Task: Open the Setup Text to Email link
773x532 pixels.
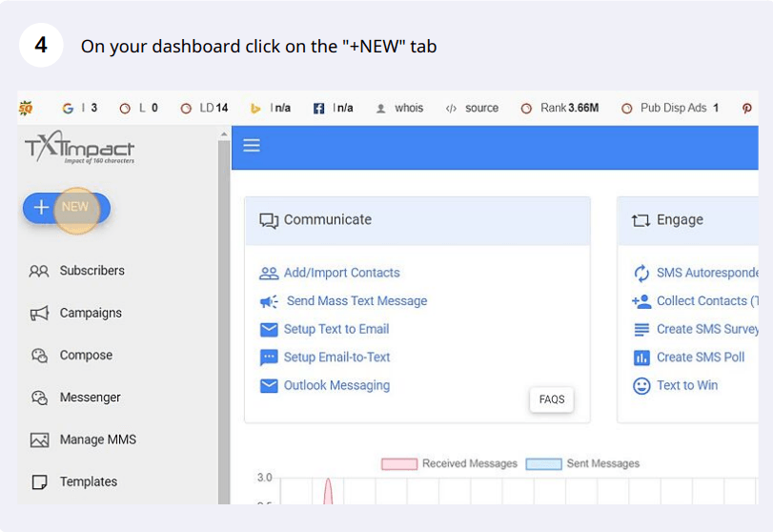Action: 336,329
